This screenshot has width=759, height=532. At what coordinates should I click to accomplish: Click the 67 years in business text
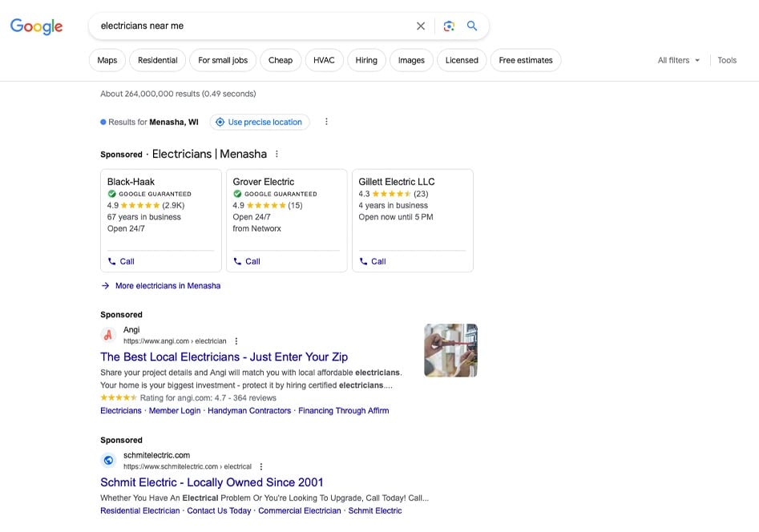(x=143, y=217)
